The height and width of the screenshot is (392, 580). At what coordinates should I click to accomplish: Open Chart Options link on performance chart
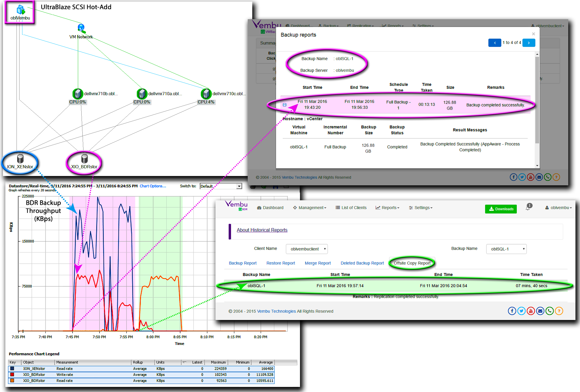pyautogui.click(x=153, y=186)
